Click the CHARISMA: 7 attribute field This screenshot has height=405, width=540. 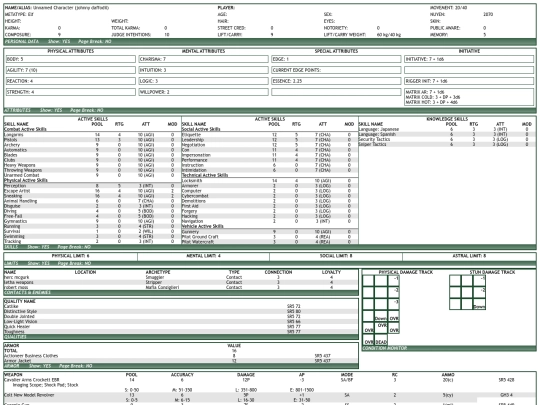204,59
